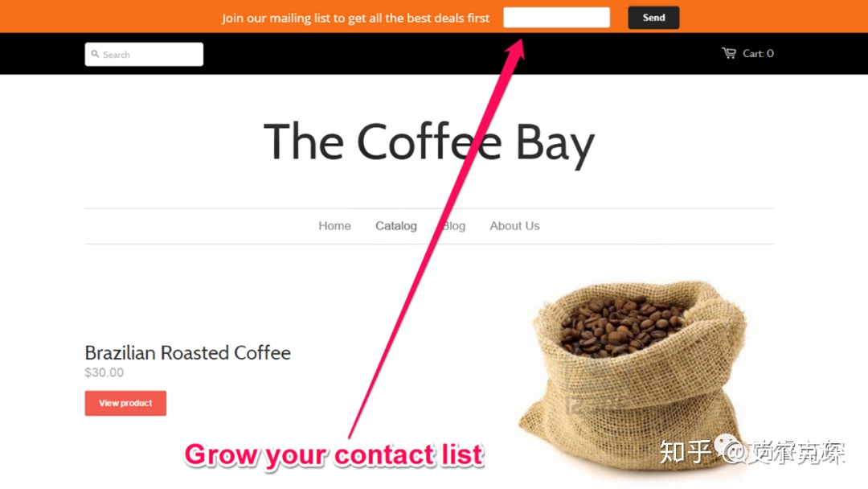Focus the mailing list email field
Screen dimensions: 868x489
point(556,17)
